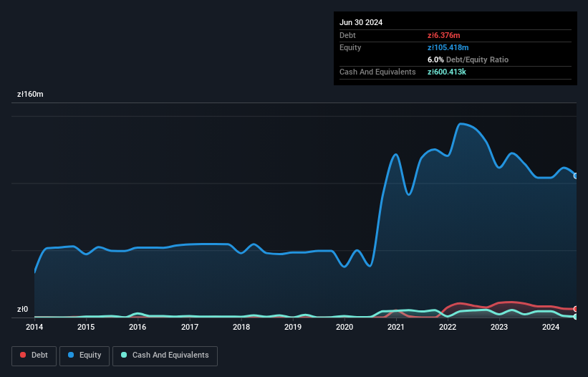
Task: Click the blue Equity endpoint marker
Action: pos(576,176)
